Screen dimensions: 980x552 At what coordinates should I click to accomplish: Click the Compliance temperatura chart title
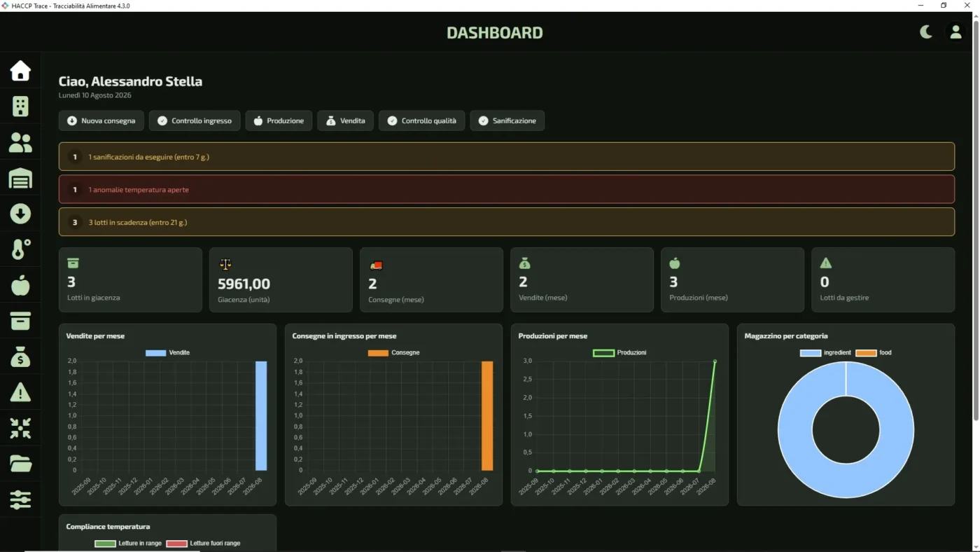pyautogui.click(x=108, y=527)
